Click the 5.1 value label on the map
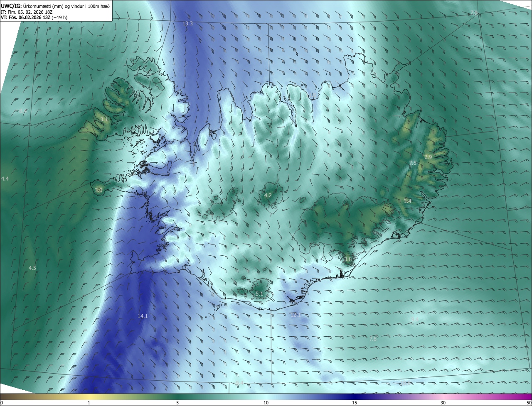The width and height of the screenshot is (532, 406). [259, 294]
